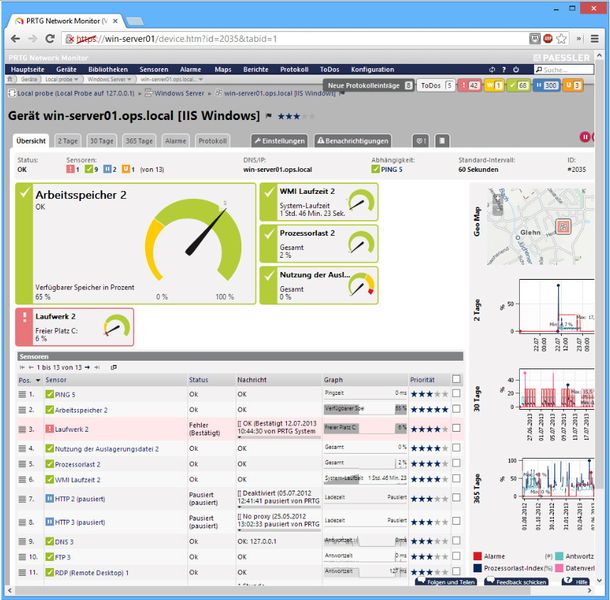
Task: Tick the checkbox for HTTP 2 (pausiert) row
Action: point(456,498)
